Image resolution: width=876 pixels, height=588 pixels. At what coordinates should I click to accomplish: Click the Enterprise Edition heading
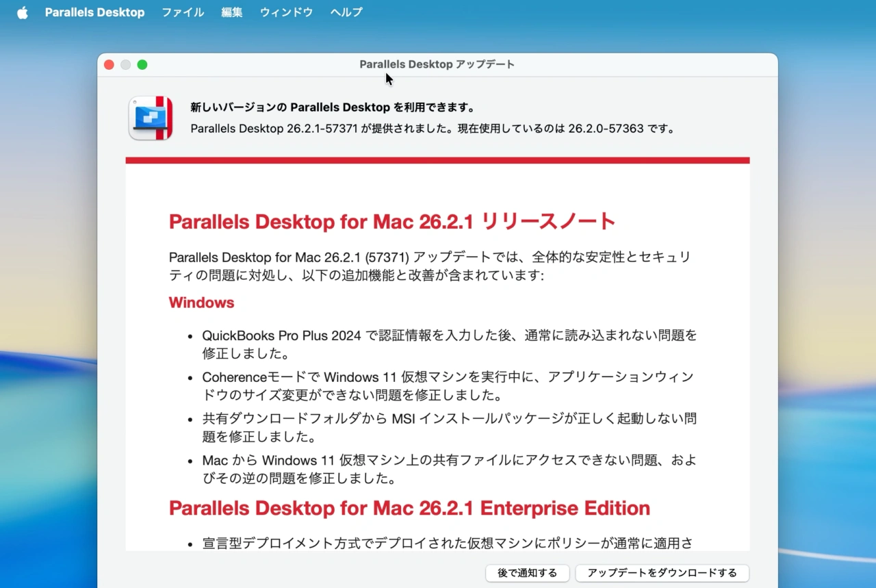pos(409,508)
